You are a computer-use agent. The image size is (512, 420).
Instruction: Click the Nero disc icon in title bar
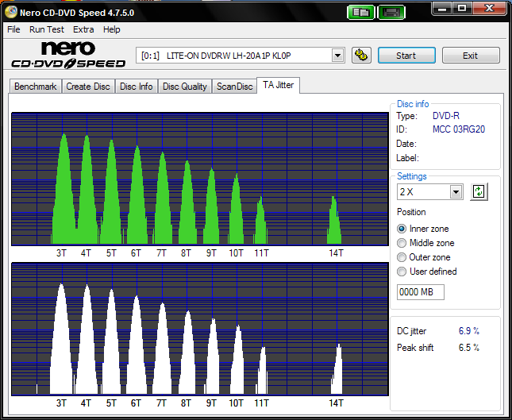pyautogui.click(x=11, y=12)
